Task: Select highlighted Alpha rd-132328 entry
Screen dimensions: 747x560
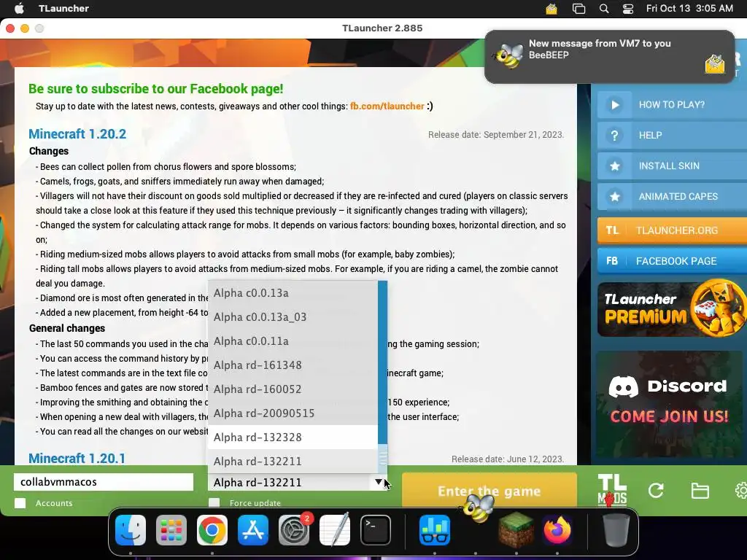Action: coord(293,437)
